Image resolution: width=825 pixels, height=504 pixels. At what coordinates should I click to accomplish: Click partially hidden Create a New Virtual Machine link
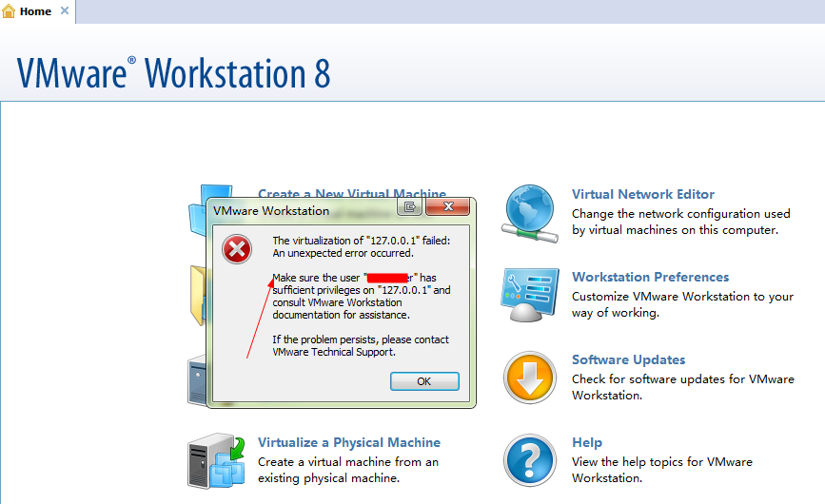click(351, 193)
